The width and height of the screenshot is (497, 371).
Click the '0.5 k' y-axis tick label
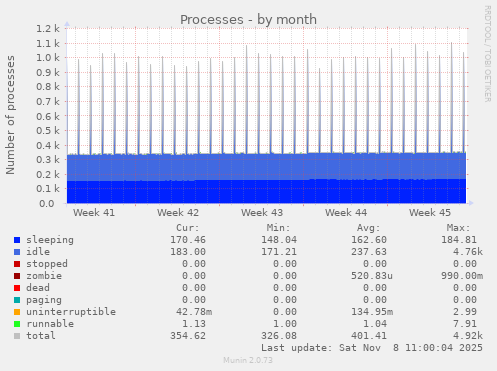coord(48,131)
